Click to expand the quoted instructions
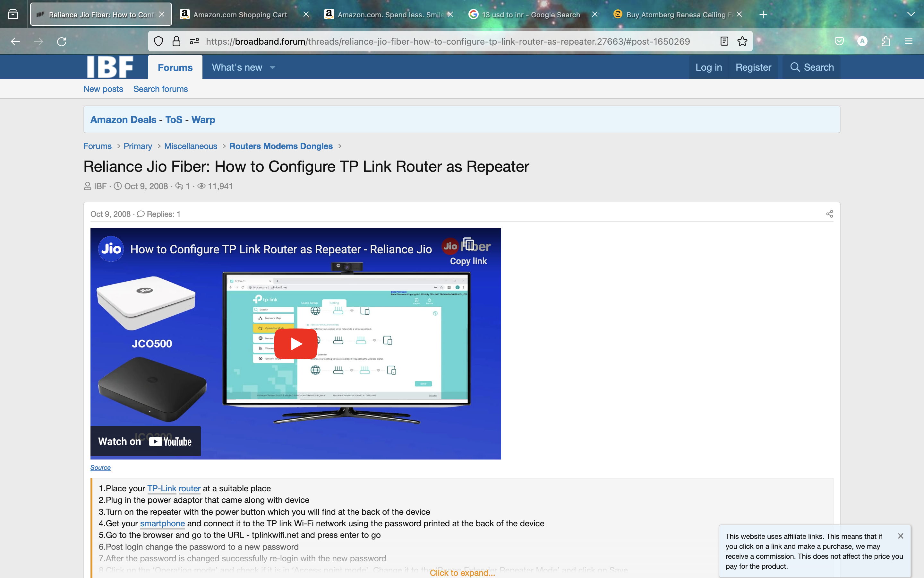The image size is (924, 578). (462, 573)
